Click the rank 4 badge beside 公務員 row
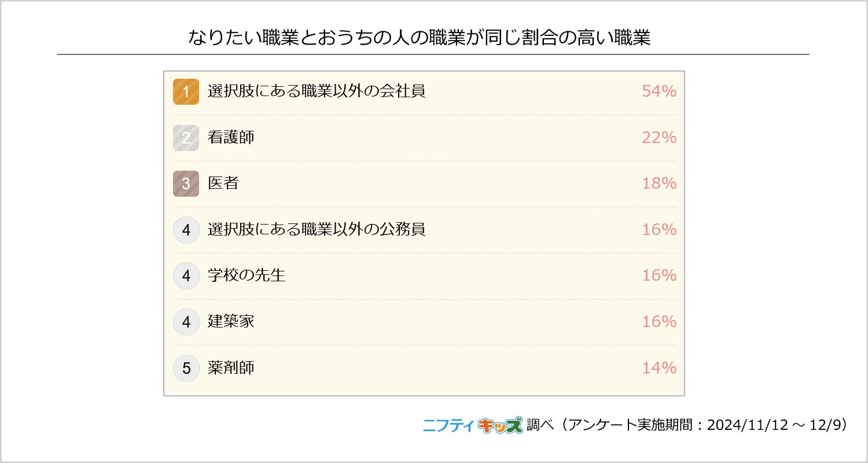The image size is (868, 463). pos(186,230)
